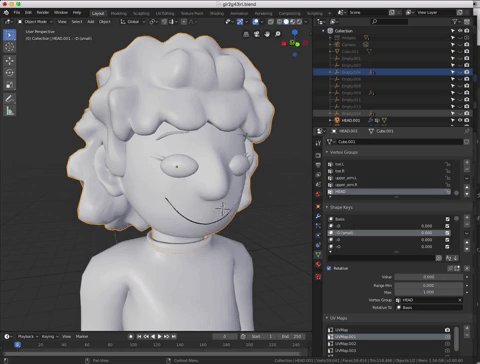Viewport: 480px width, 364px height.
Task: Click the current frame marker on timeline
Action: coord(18,345)
